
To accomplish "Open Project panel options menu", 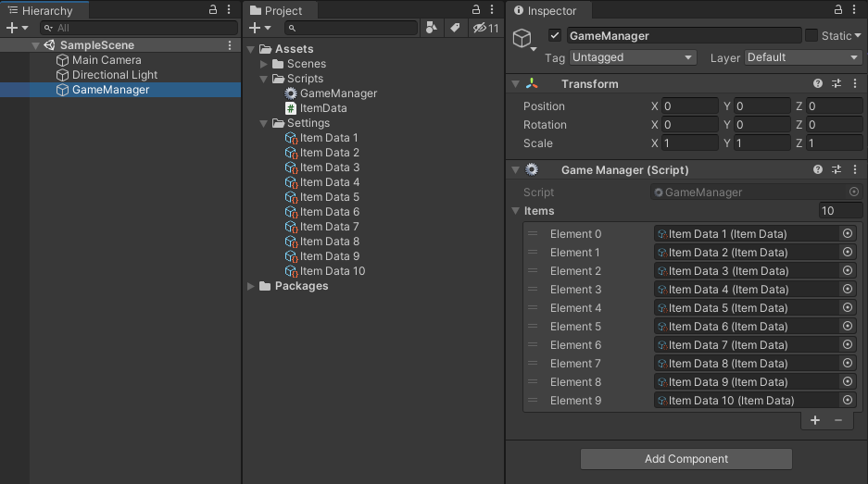I will (492, 9).
